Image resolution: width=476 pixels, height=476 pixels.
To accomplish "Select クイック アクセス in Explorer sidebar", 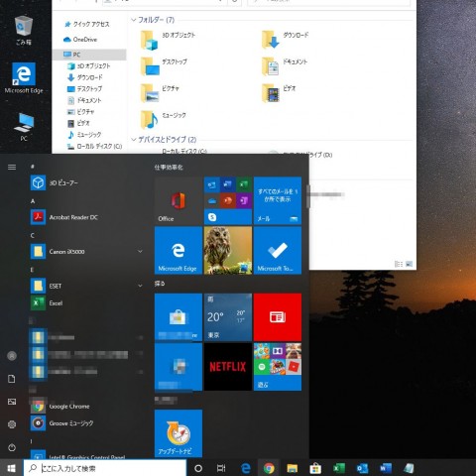I will point(87,24).
